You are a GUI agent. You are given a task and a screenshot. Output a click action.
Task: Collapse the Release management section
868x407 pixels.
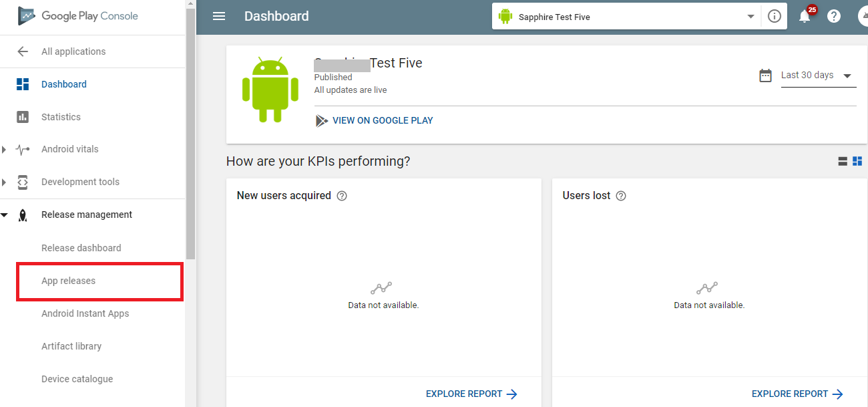[4, 215]
